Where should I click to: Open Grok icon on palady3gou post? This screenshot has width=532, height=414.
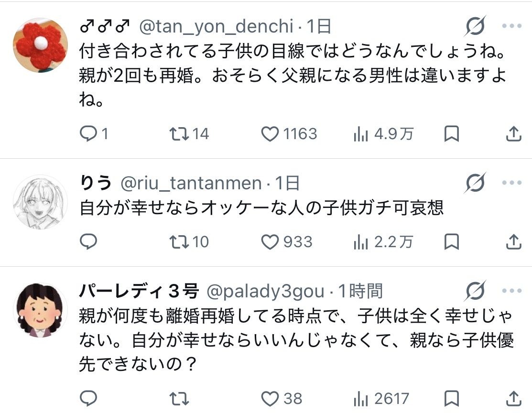click(x=475, y=291)
